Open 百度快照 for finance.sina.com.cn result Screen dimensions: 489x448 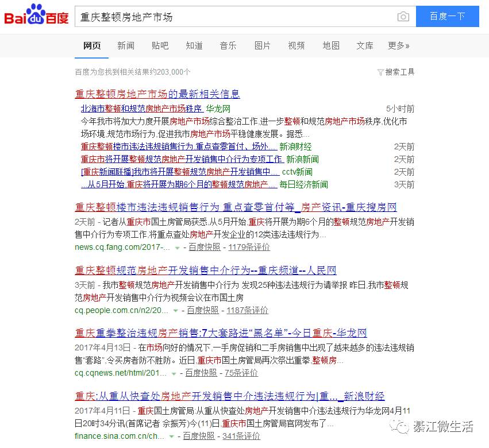pyautogui.click(x=199, y=436)
